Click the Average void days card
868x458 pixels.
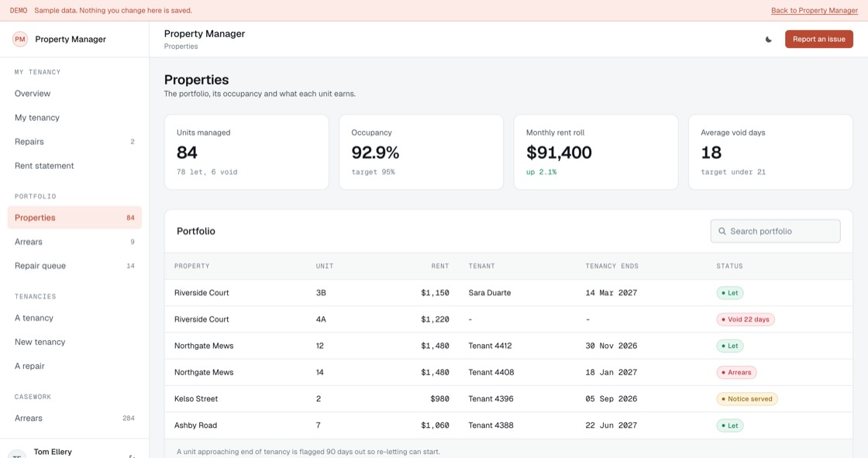[x=770, y=153]
